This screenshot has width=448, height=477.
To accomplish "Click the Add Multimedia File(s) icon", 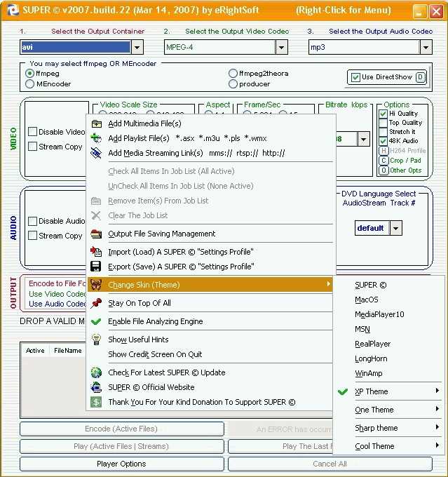I will 96,123.
